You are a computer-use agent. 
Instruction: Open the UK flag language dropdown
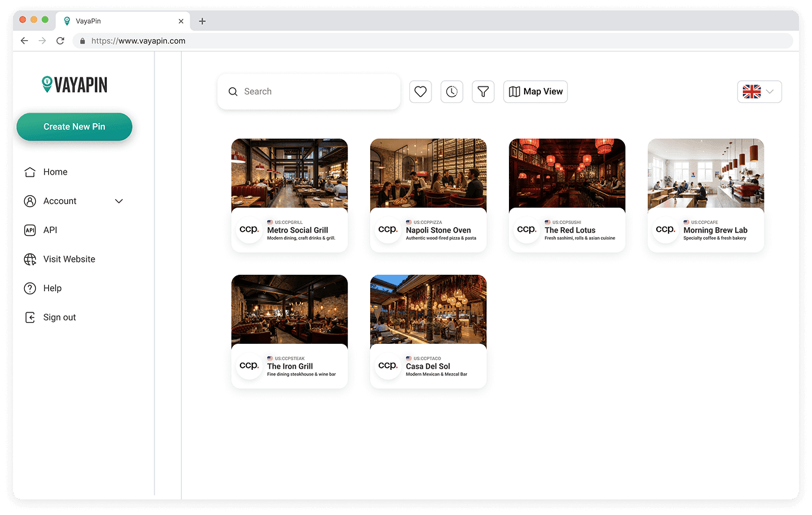[753, 91]
